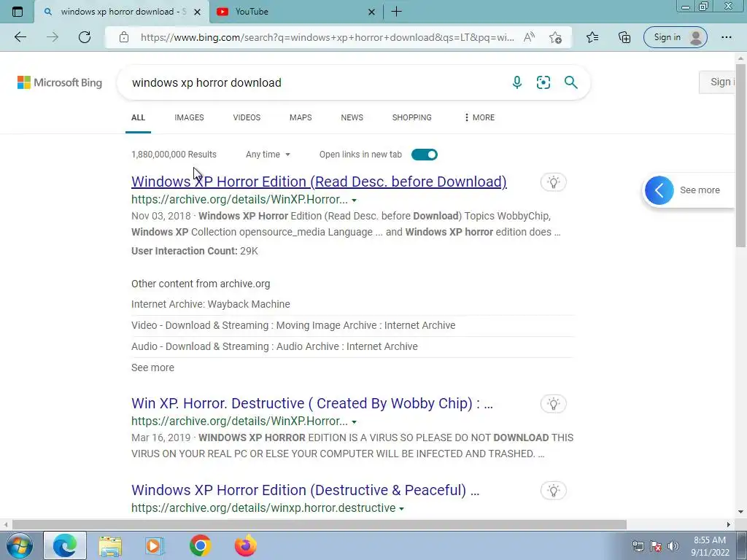Click lightbulb icon beside Destructive & Peaceful result

pos(553,491)
